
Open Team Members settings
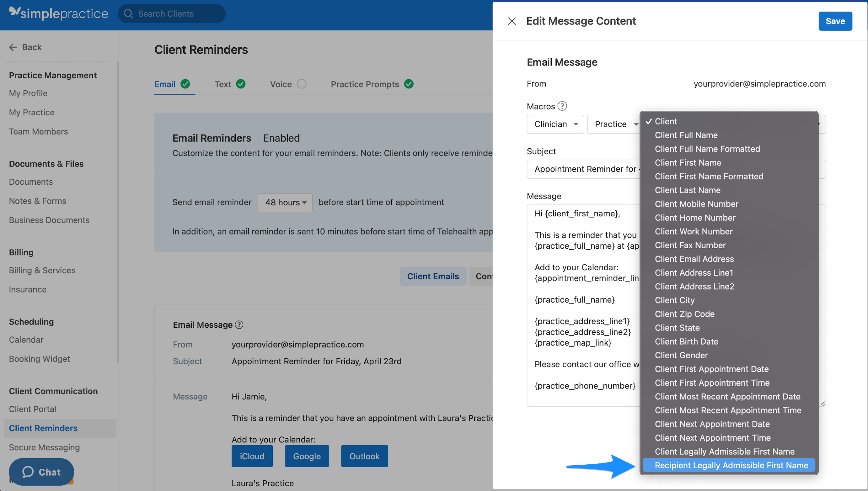pyautogui.click(x=39, y=132)
